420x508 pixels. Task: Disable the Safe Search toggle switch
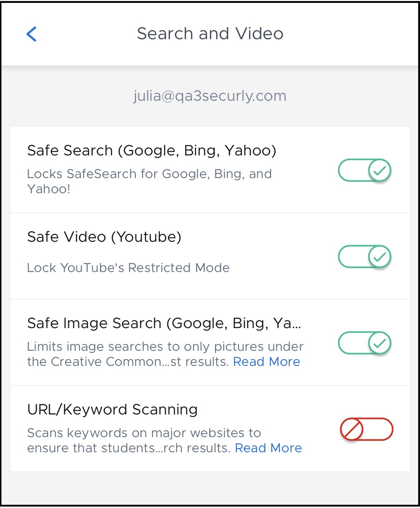364,170
